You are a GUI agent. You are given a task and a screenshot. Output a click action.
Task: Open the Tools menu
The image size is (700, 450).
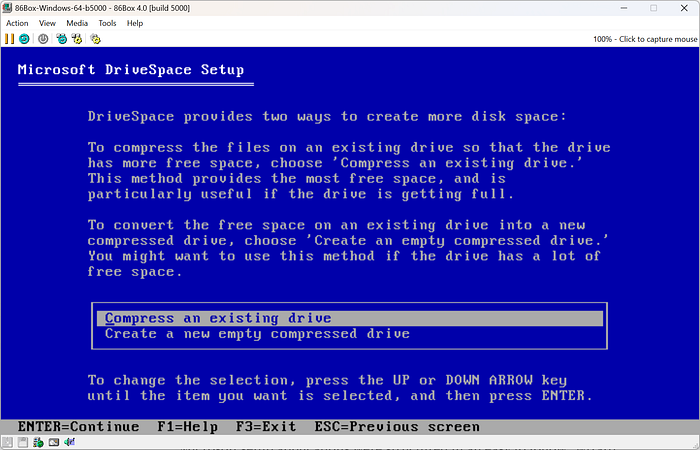[x=107, y=23]
